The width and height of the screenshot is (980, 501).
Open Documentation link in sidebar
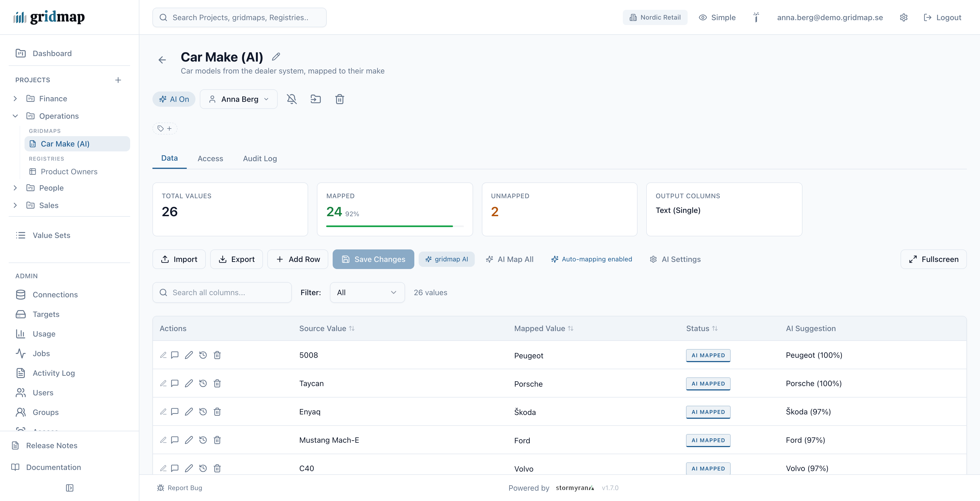coord(69,467)
